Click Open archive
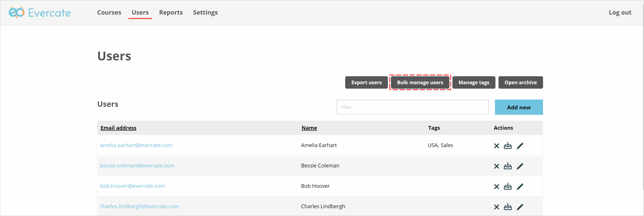This screenshot has height=216, width=644. coord(521,82)
